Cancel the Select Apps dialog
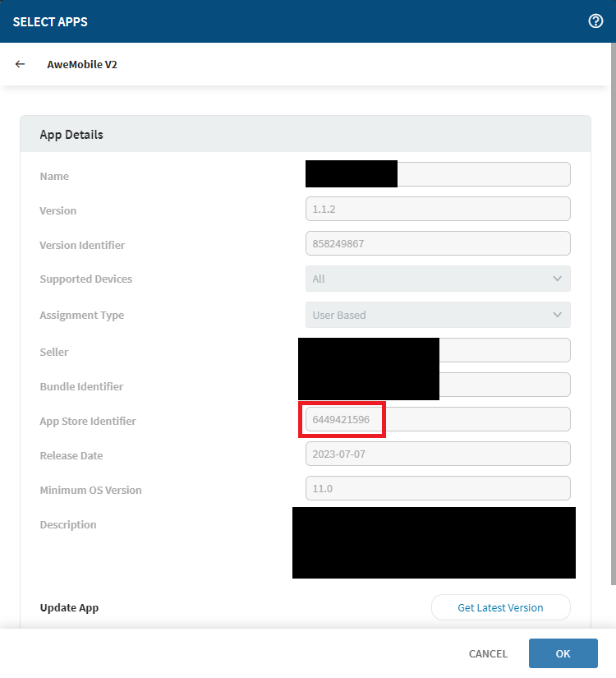 (x=488, y=654)
